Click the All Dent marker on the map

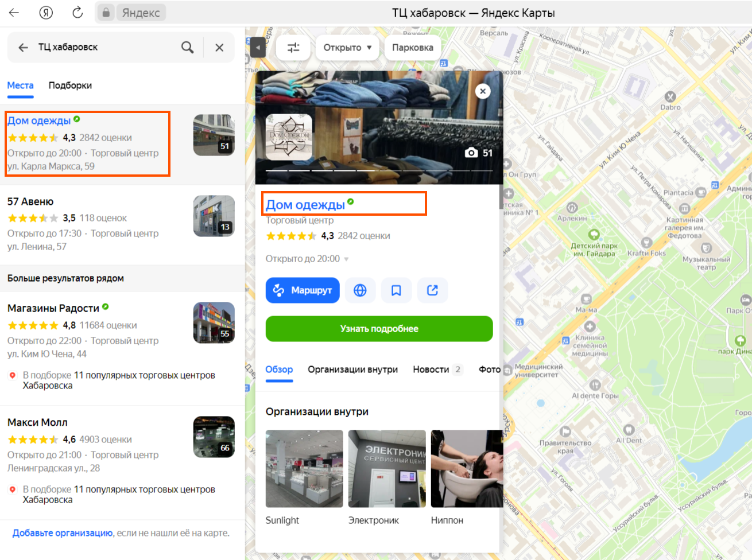[x=629, y=429]
